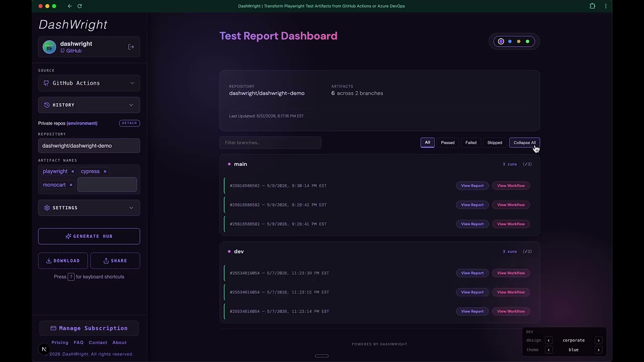Screen dimensions: 644x362
Task: Select the green theme color dot
Action: pyautogui.click(x=527, y=41)
